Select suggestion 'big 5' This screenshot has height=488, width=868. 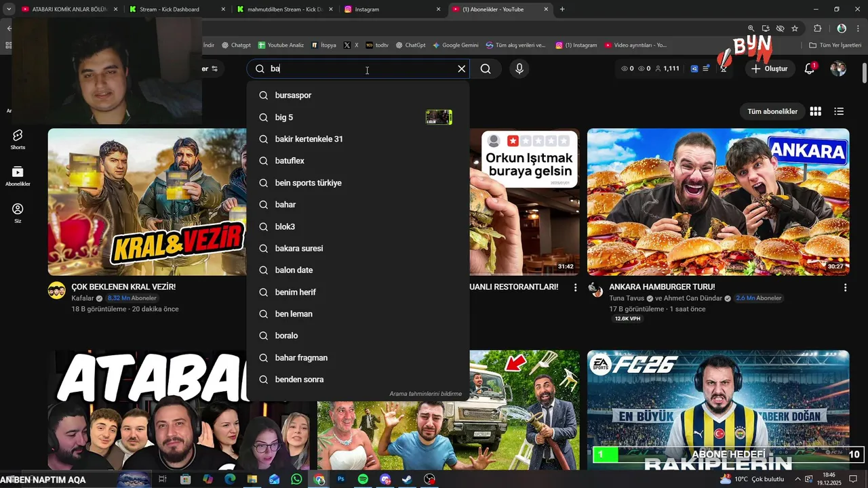(358, 117)
